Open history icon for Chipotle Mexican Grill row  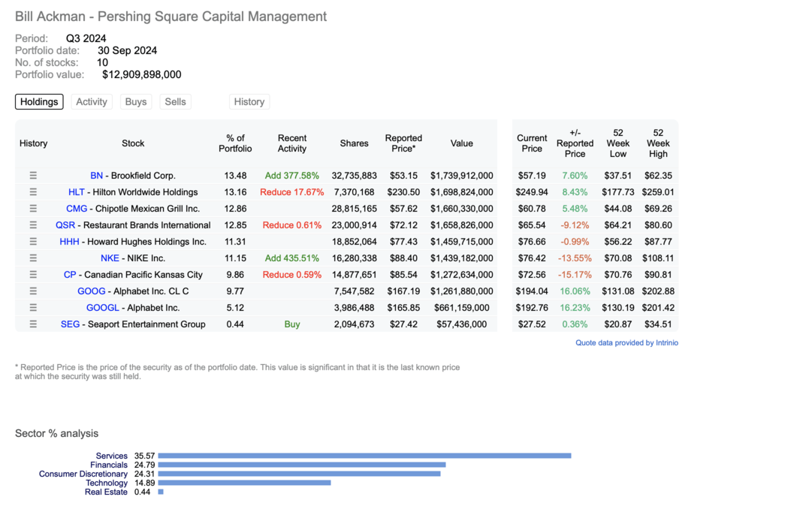click(x=33, y=209)
